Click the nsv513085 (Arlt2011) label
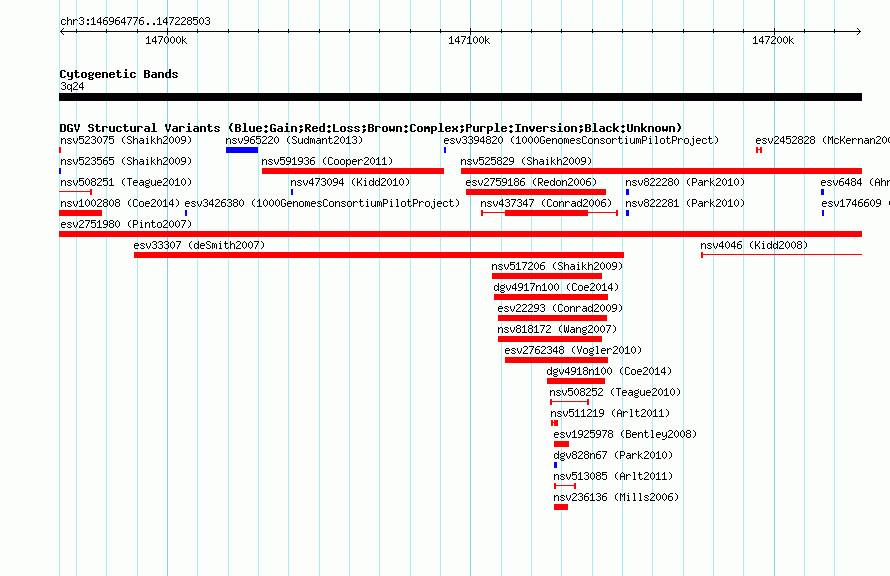The height and width of the screenshot is (576, 890). click(613, 476)
